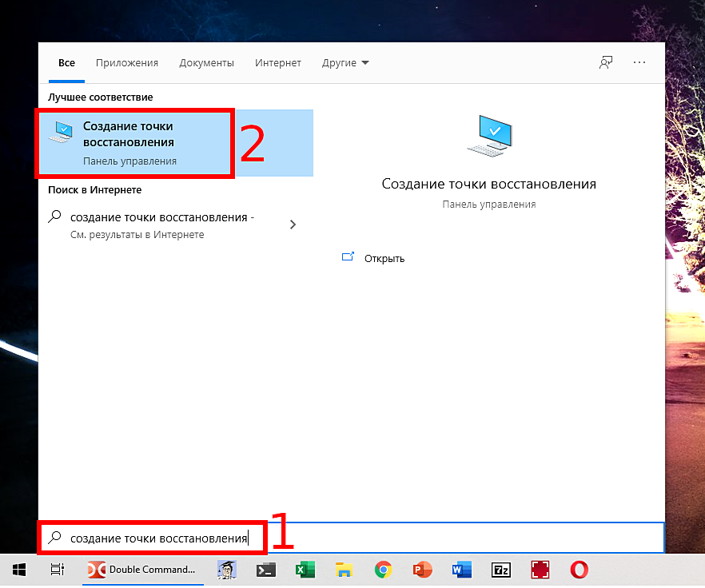Viewport: 705px width, 588px height.
Task: Launch 7-Zip from the taskbar
Action: click(501, 570)
